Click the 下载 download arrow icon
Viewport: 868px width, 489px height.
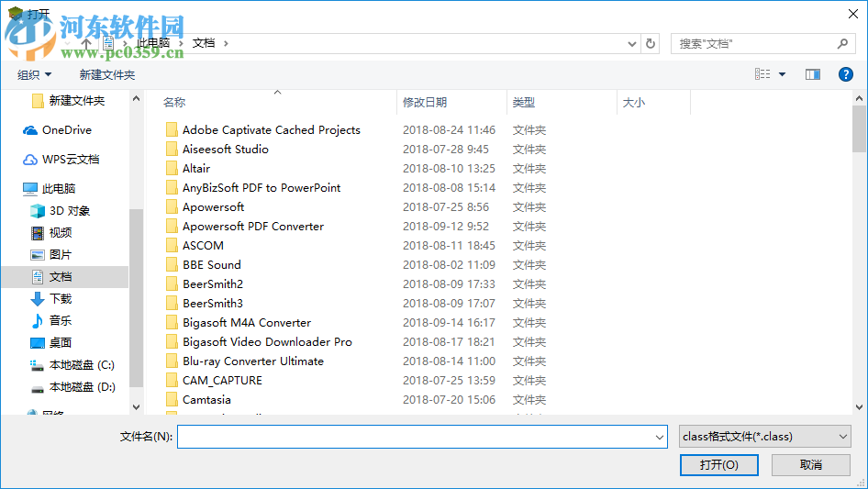tap(37, 299)
